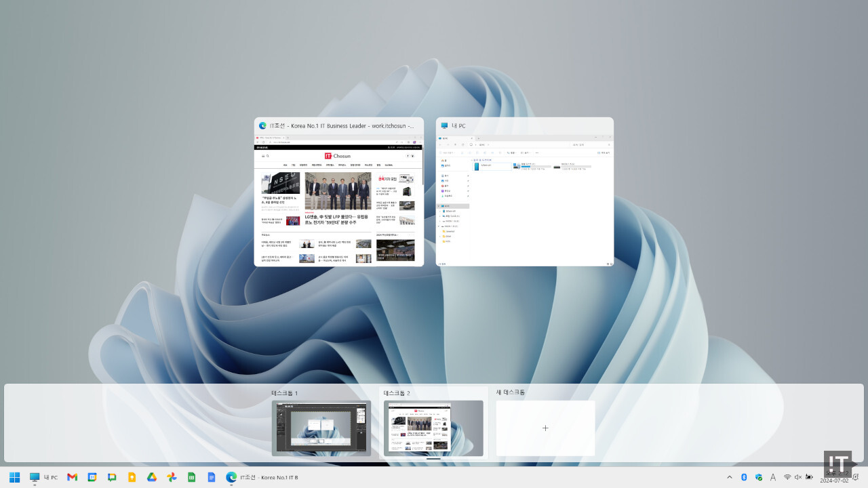Switch to Edge IT조선 taskbar button
868x488 pixels.
coord(262,477)
